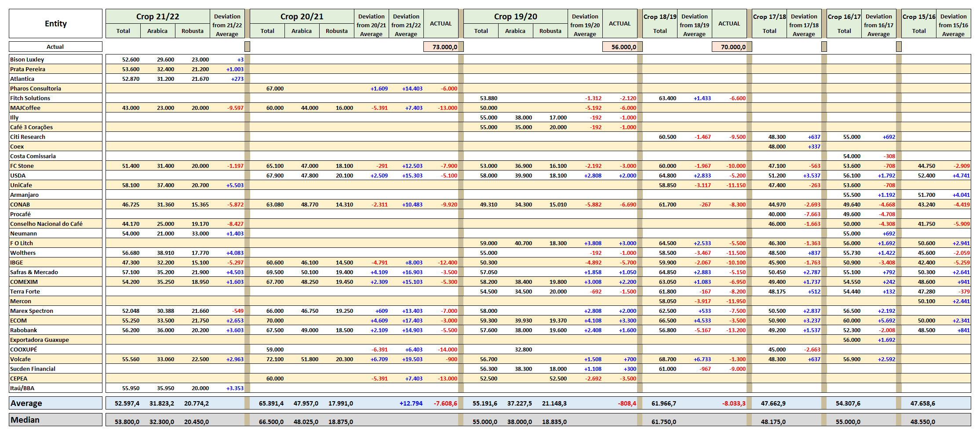Click Crop 21/22 average total 52.597,4
980x435 pixels.
[127, 403]
